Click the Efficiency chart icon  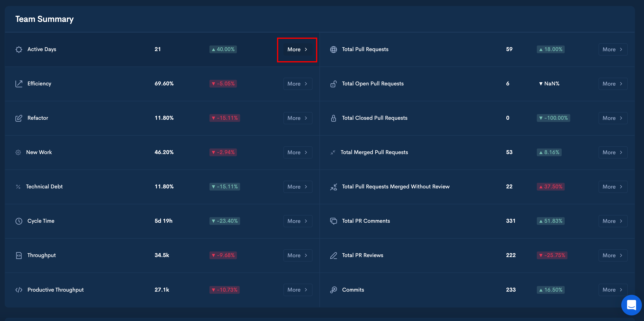pos(19,84)
